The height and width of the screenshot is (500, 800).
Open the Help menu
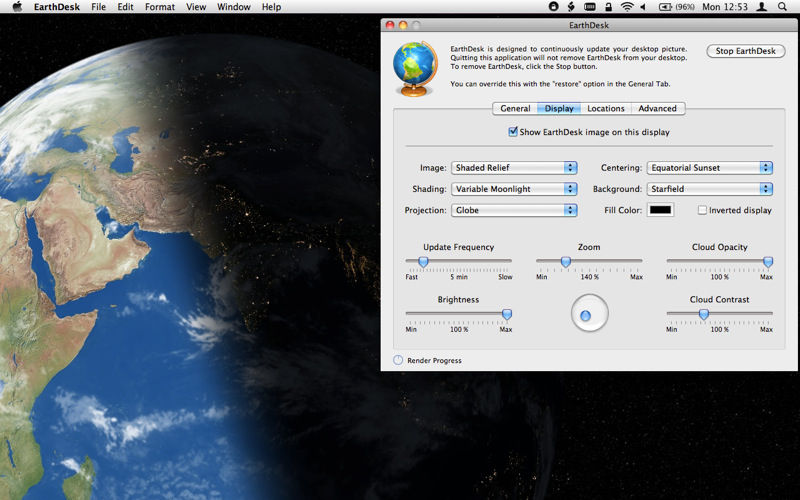(271, 7)
